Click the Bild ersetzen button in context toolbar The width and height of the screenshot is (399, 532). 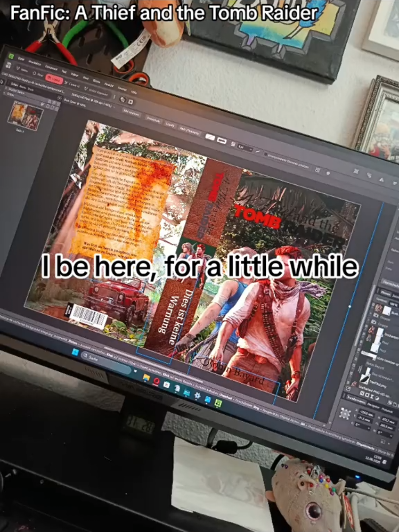(132, 113)
